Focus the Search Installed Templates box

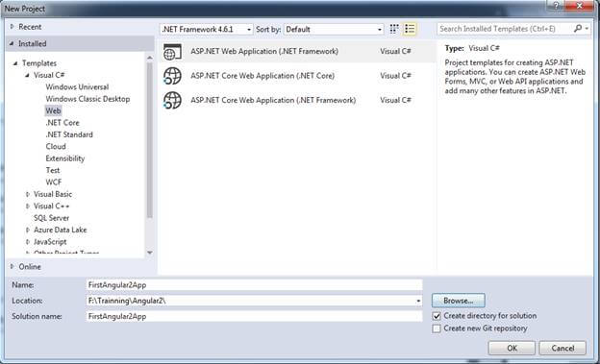pos(505,29)
